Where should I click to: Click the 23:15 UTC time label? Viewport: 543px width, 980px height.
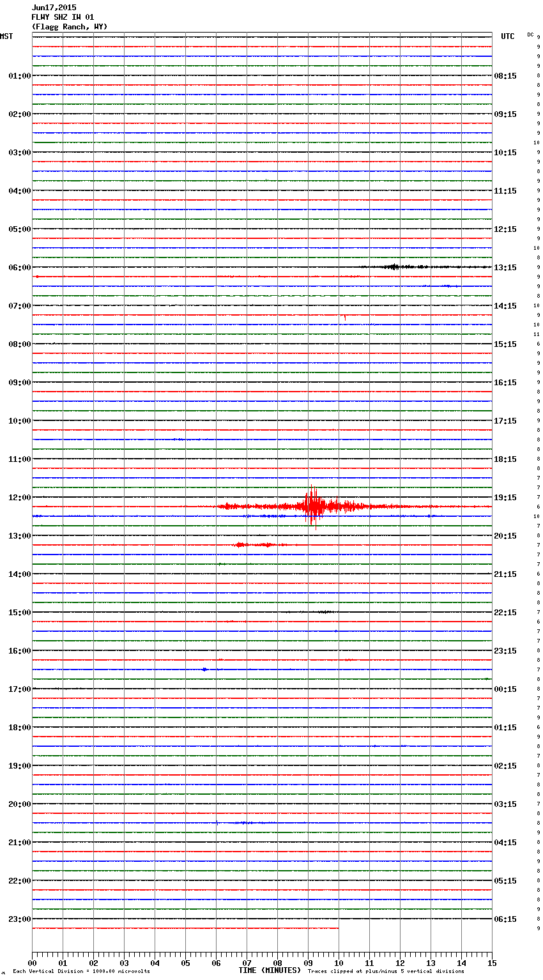click(x=505, y=651)
